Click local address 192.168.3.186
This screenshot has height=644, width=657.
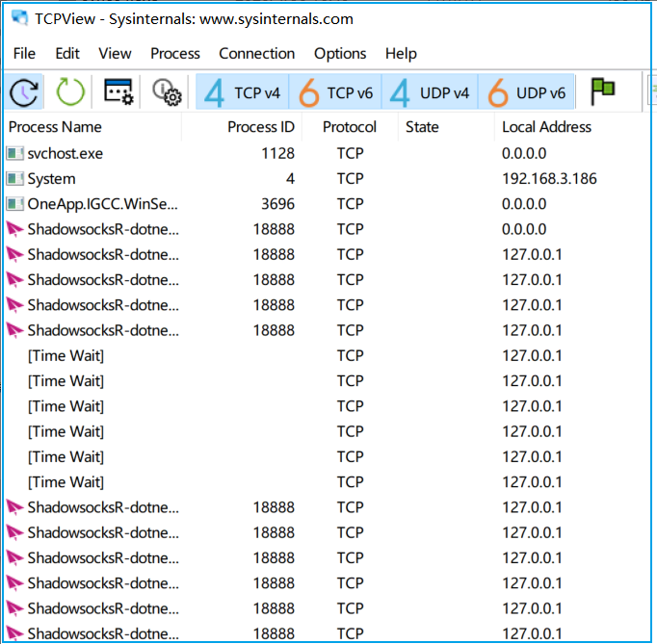(x=549, y=179)
